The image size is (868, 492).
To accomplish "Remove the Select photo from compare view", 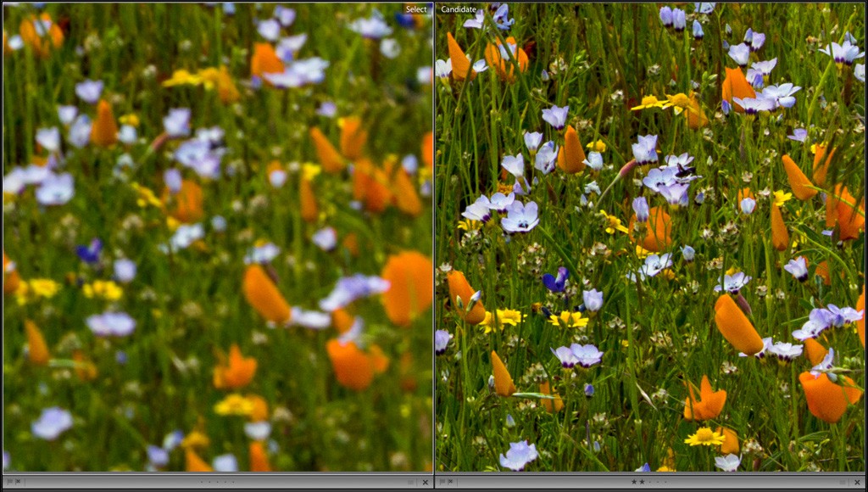I will click(426, 482).
